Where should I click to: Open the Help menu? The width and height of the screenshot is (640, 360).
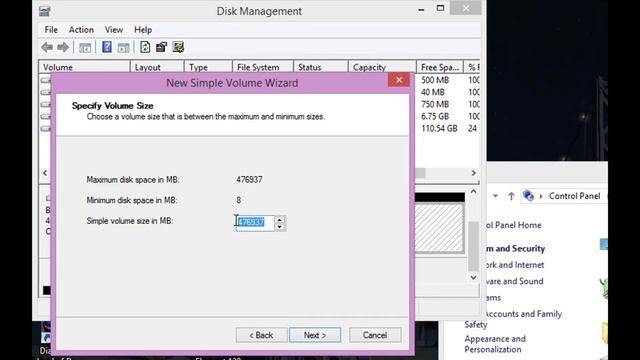[x=143, y=30]
